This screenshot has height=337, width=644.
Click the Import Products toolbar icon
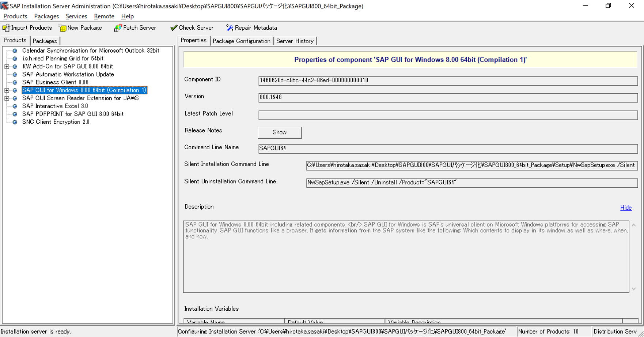pos(6,28)
